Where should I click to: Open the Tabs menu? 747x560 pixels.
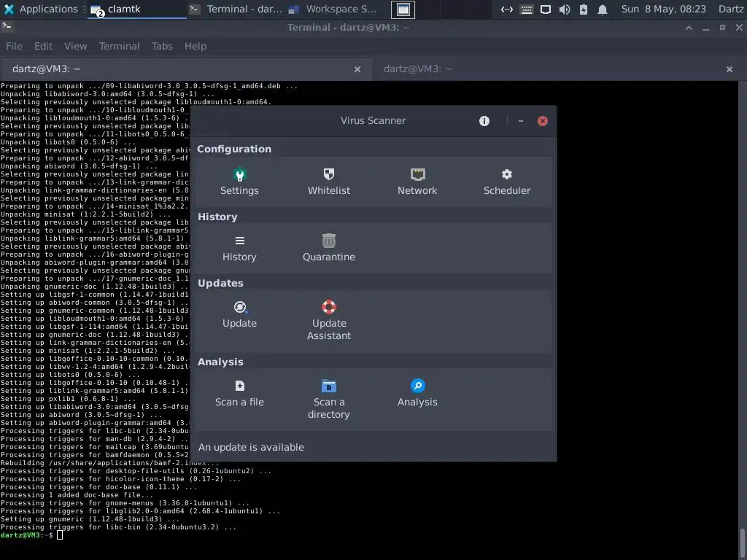tap(162, 46)
